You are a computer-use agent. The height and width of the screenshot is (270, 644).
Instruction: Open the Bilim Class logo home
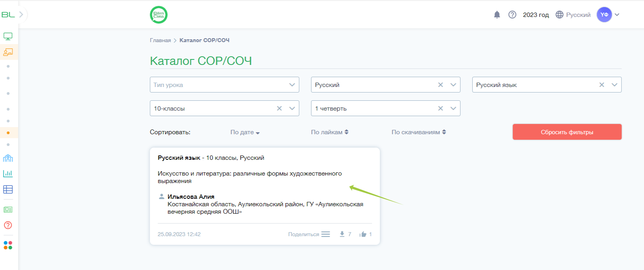[159, 15]
